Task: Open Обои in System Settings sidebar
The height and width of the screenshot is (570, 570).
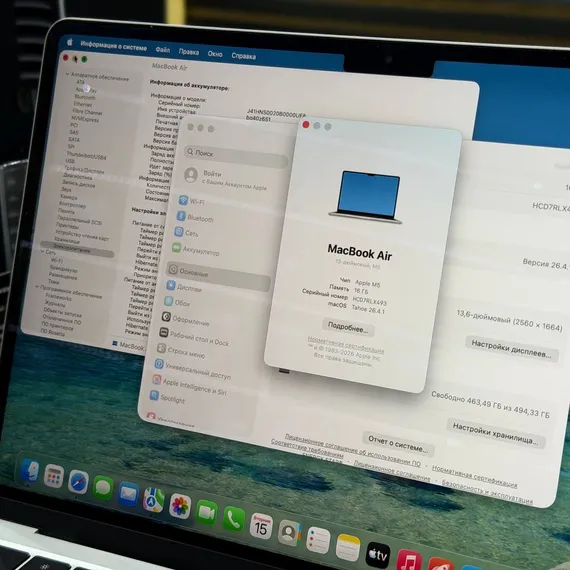Action: [x=177, y=302]
